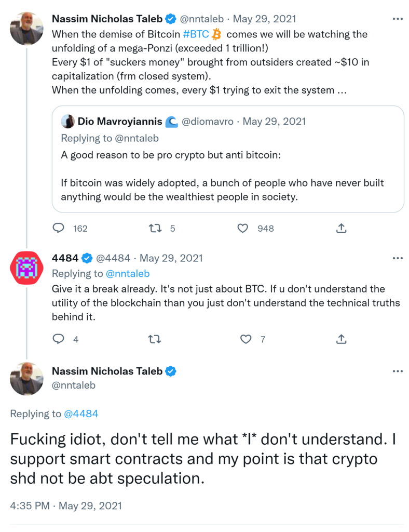Share Taleb's first tweet via share icon

click(x=341, y=228)
